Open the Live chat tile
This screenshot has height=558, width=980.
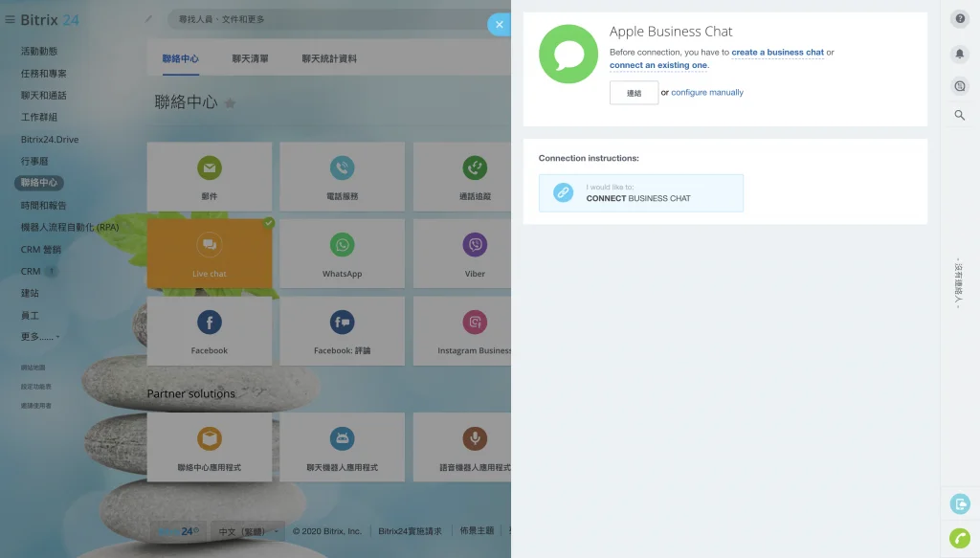pyautogui.click(x=210, y=254)
